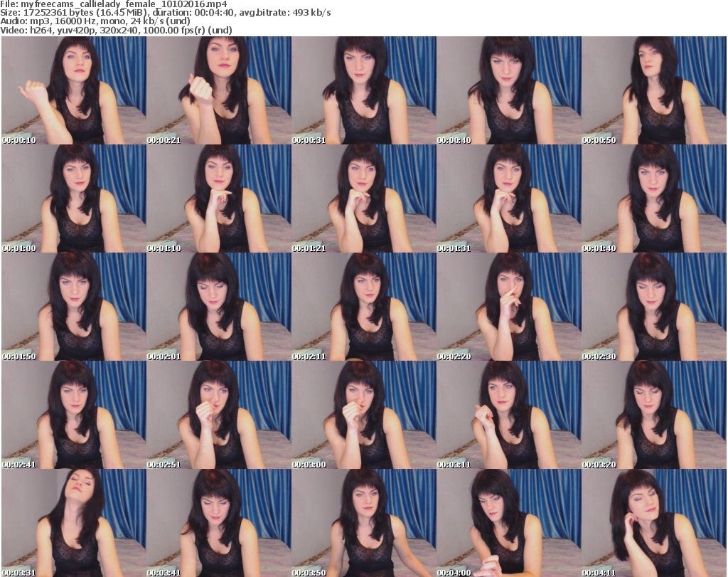Choose the frame stamped 00:02:41
728x577 pixels.
point(74,415)
